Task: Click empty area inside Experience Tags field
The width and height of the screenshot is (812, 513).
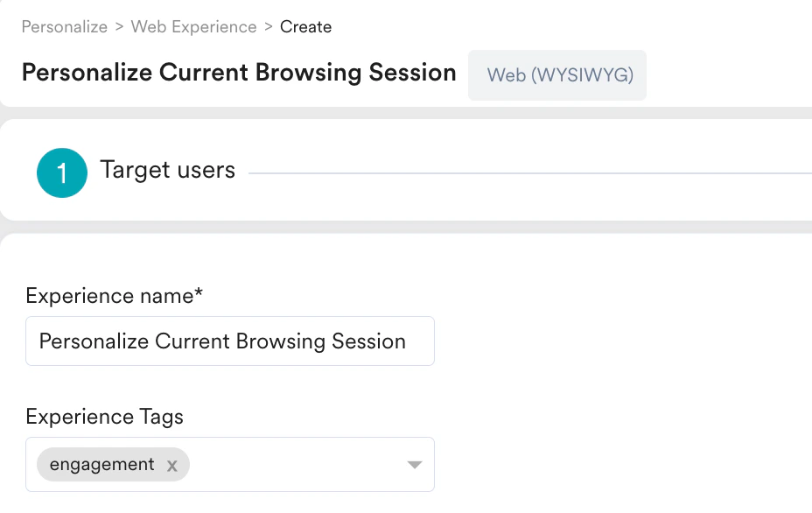Action: 297,465
